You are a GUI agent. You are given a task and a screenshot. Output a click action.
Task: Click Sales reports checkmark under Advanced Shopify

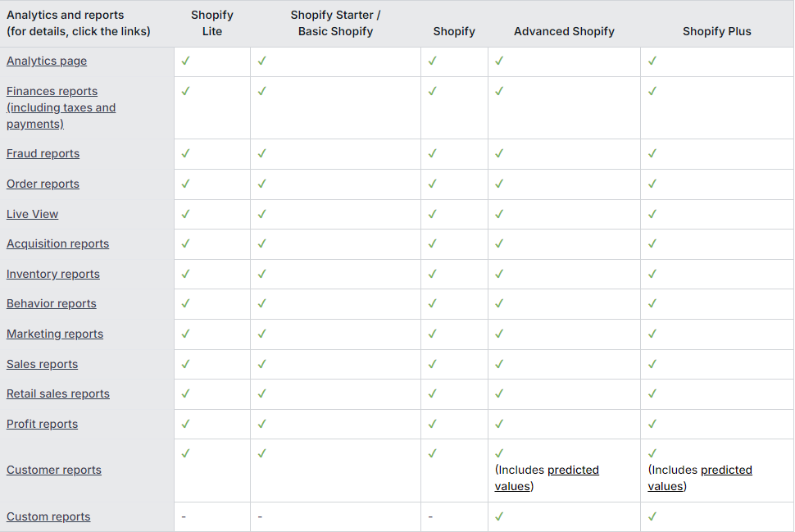pyautogui.click(x=499, y=364)
